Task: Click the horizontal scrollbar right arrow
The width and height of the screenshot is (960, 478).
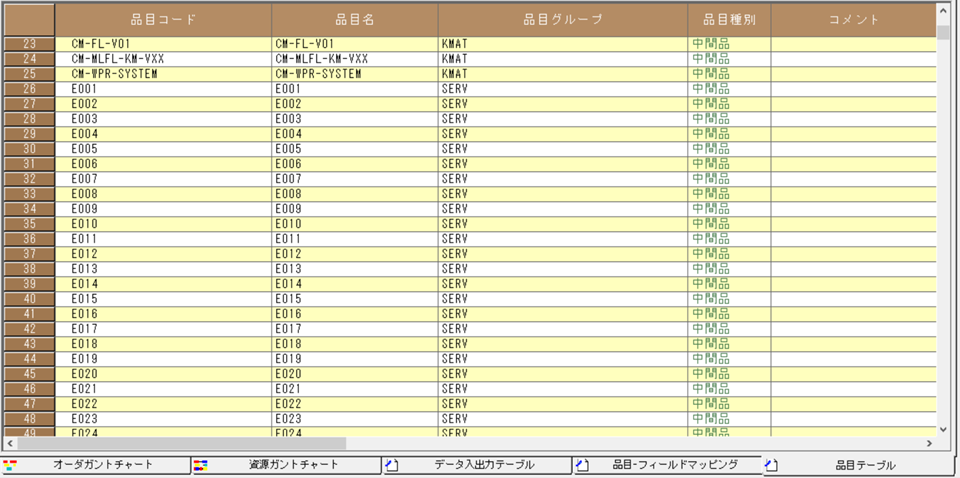Action: coord(929,443)
